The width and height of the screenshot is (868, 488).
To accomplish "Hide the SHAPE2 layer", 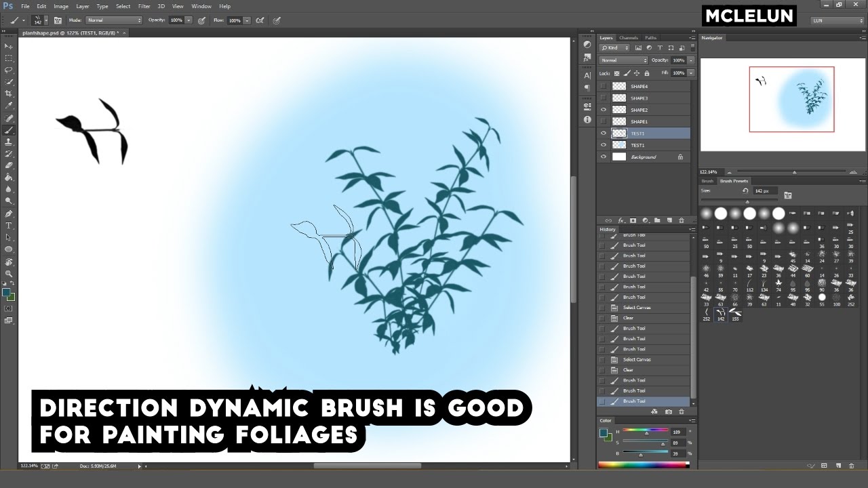I will [604, 110].
